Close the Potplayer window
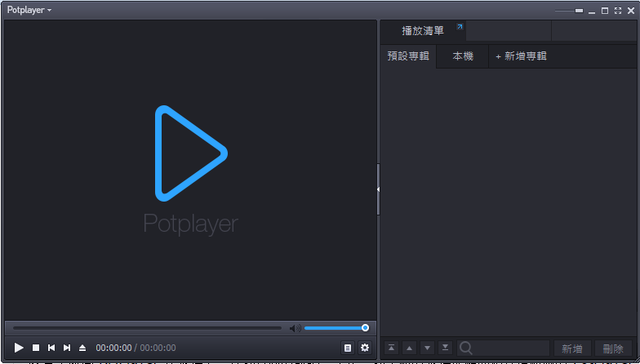This screenshot has width=640, height=364. point(631,11)
